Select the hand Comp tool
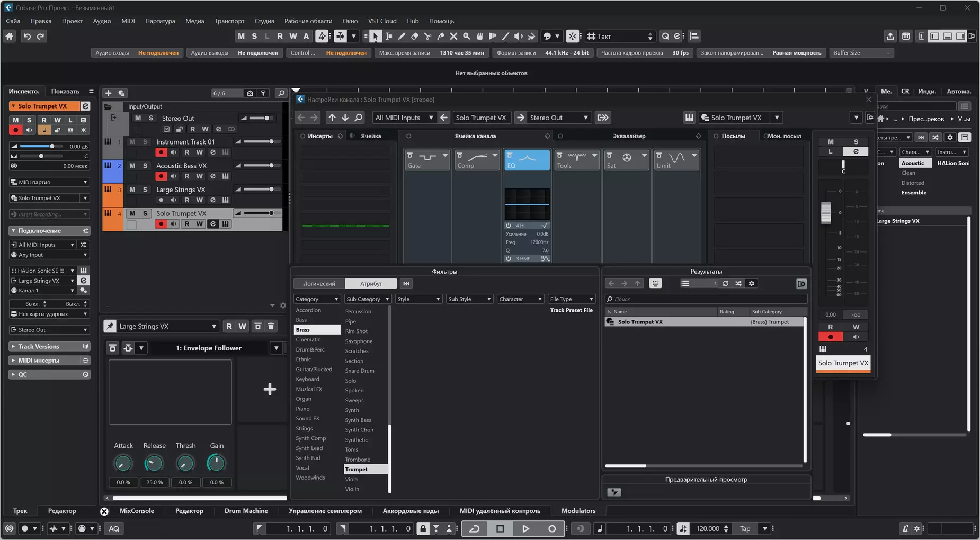Image resolution: width=980 pixels, height=540 pixels. [479, 36]
